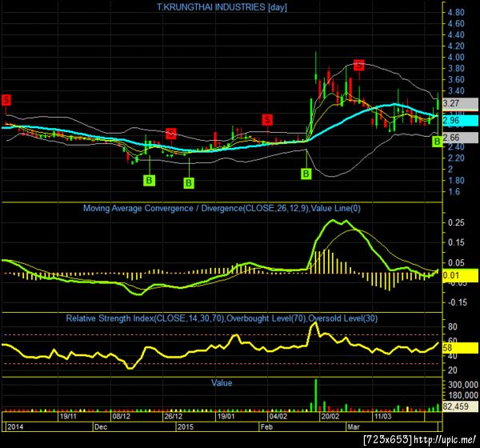
Task: Click the green B buy marker before the February price spike
Action: click(x=306, y=174)
